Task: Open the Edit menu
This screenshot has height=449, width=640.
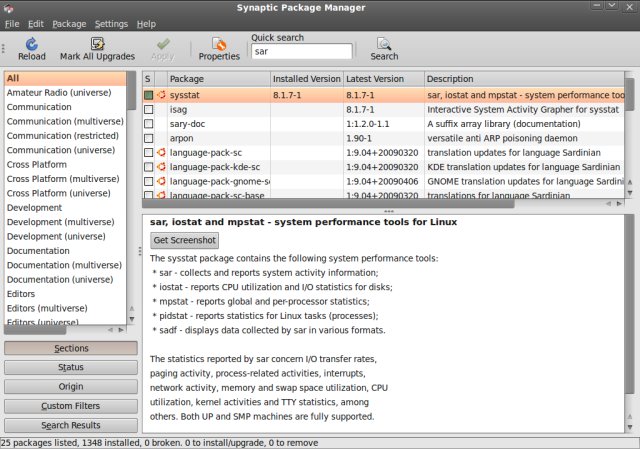Action: [x=36, y=24]
